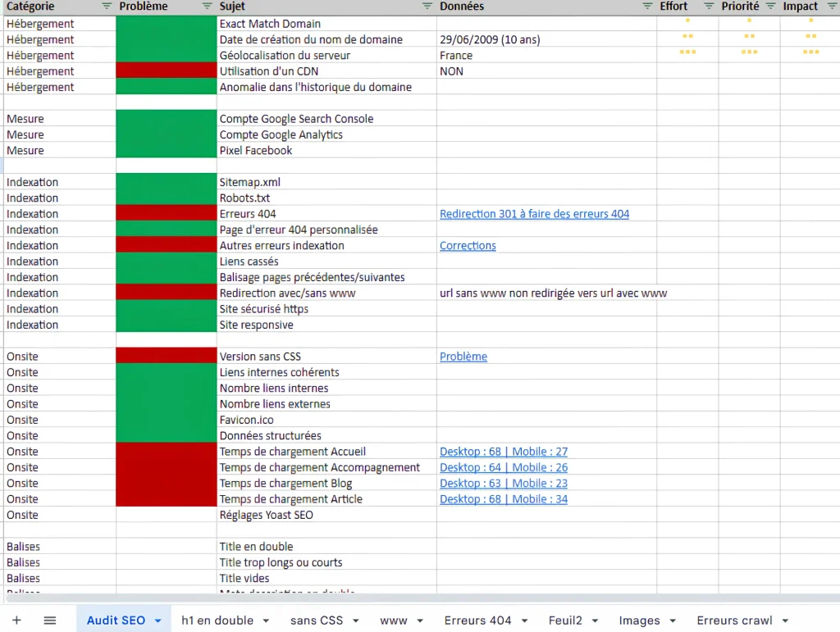Open the filter icon on Impact column
Viewport: 840px width, 632px height.
832,7
